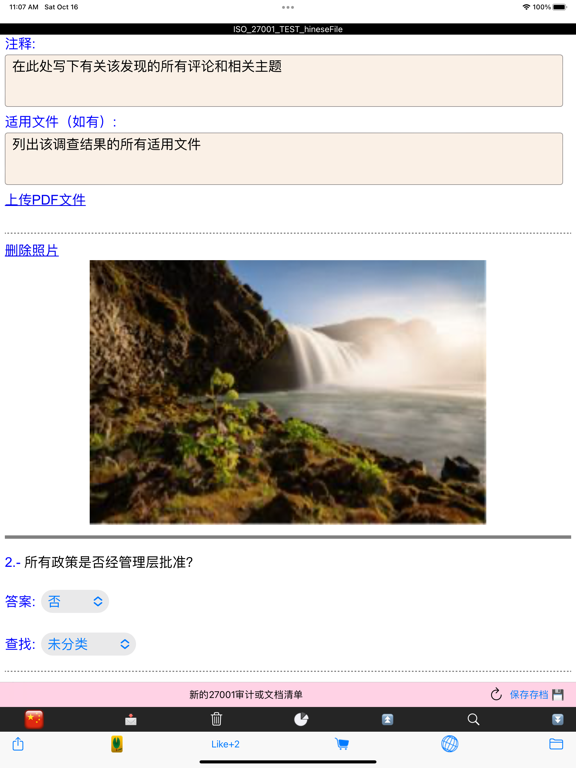
Task: Tap the trash can delete icon
Action: point(216,719)
